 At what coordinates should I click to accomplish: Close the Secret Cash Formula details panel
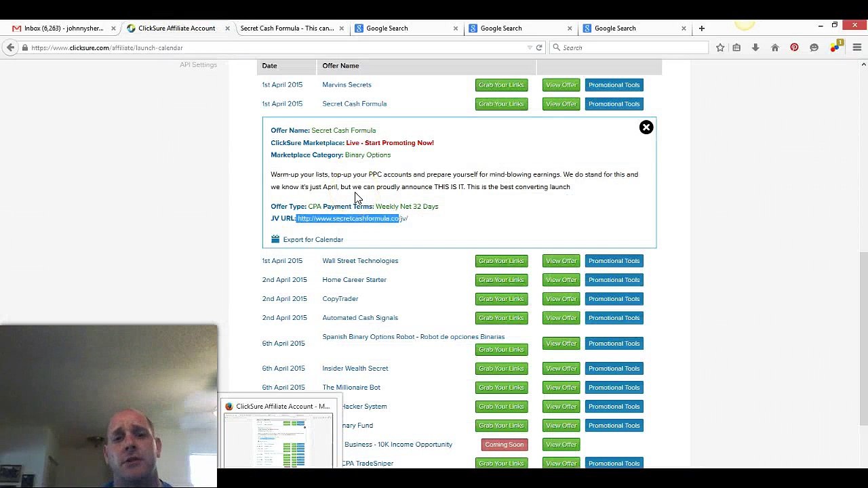646,127
